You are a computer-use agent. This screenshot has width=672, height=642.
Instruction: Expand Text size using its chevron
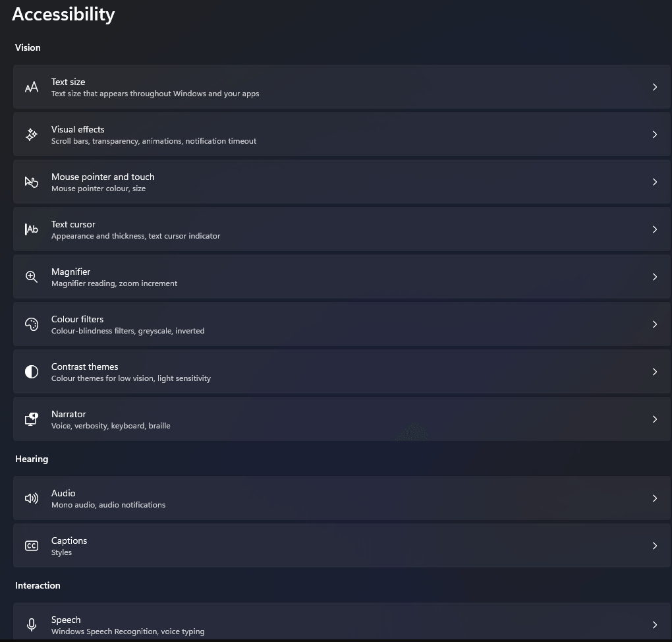(x=654, y=87)
